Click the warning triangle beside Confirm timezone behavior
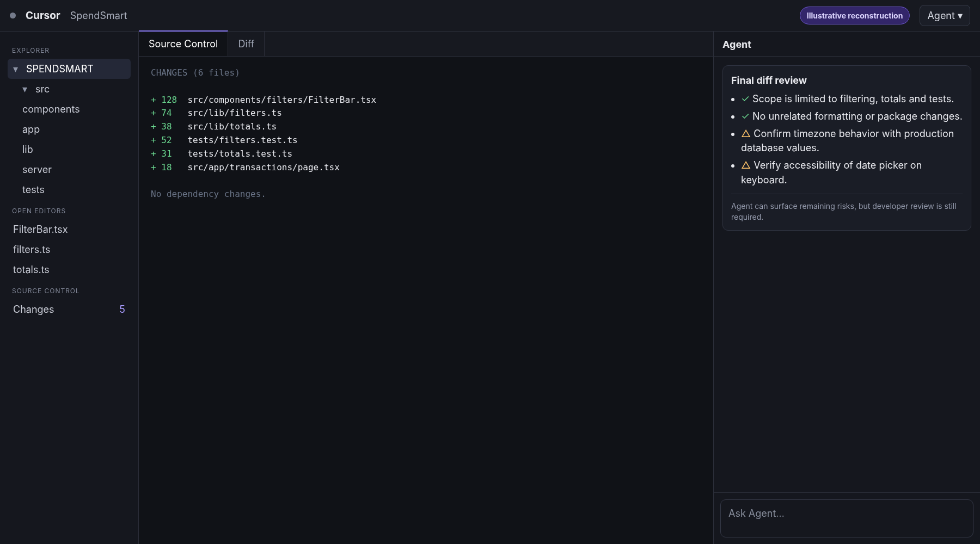 point(746,134)
